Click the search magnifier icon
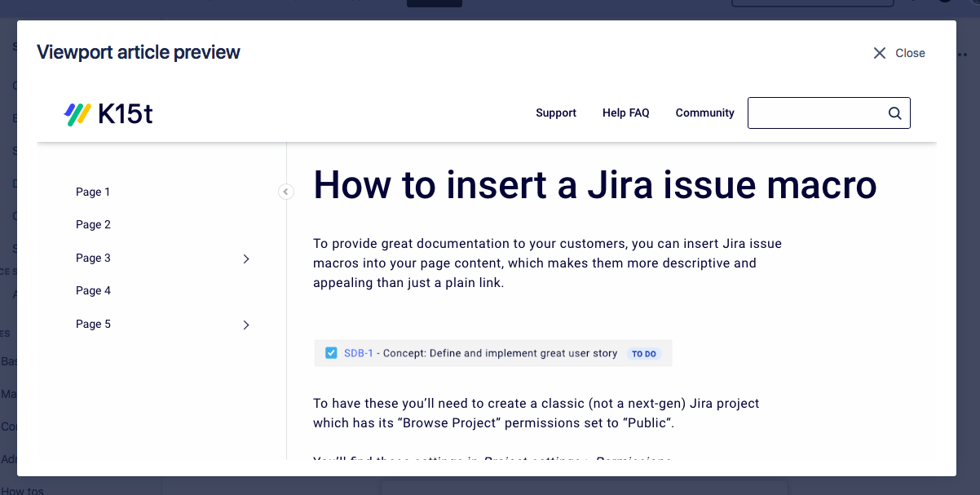Viewport: 980px width, 495px height. click(x=894, y=113)
